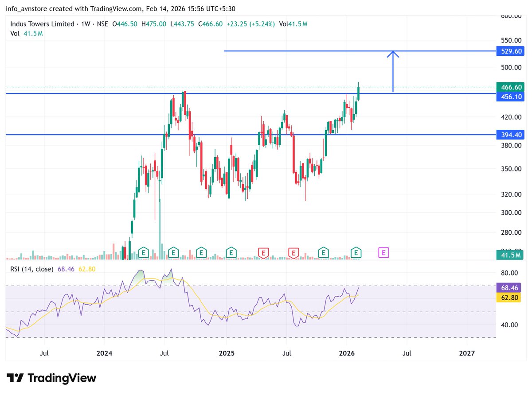Select the blue 529.60 price label

pyautogui.click(x=510, y=51)
